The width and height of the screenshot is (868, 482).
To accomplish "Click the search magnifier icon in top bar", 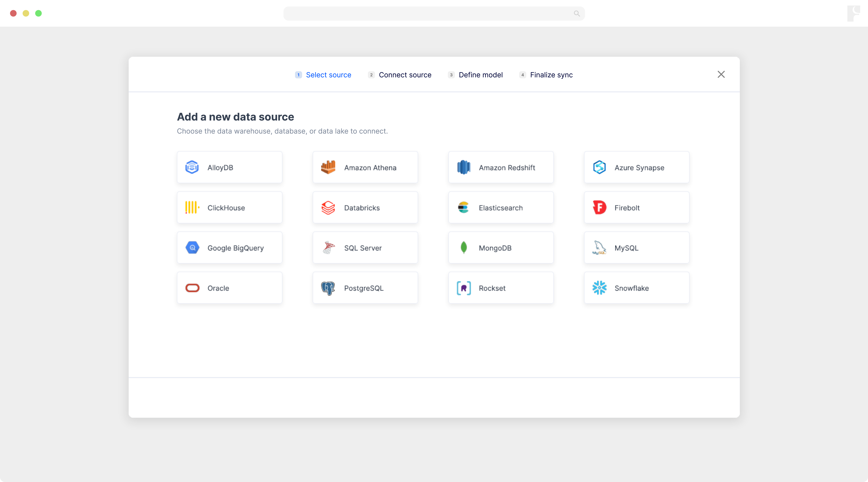I will click(x=577, y=13).
